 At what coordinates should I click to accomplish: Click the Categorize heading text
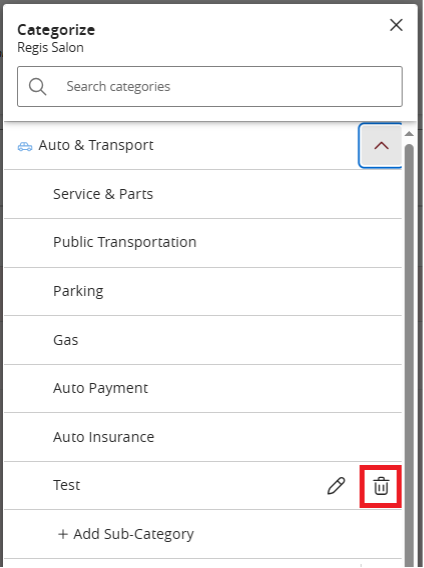click(x=56, y=30)
